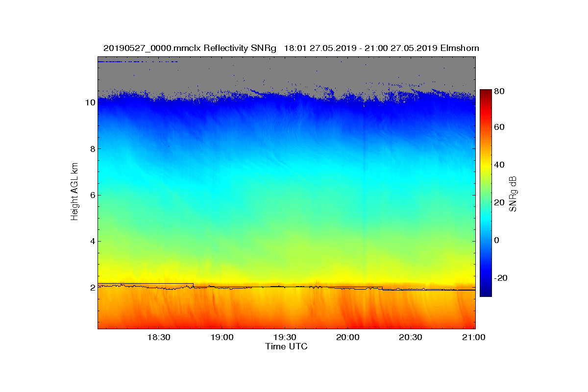
Task: Click the 19:30 time tick label
Action: click(284, 338)
